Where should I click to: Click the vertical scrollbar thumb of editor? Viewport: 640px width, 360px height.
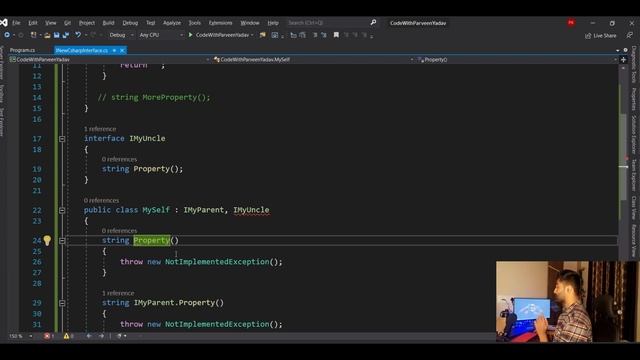coord(623,157)
